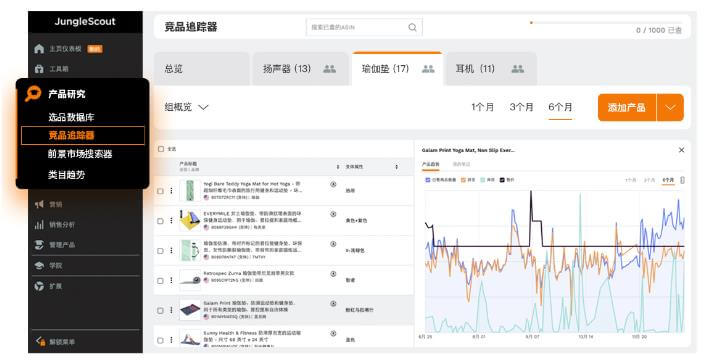Set time range to 1个月
The height and width of the screenshot is (362, 708).
pyautogui.click(x=482, y=107)
